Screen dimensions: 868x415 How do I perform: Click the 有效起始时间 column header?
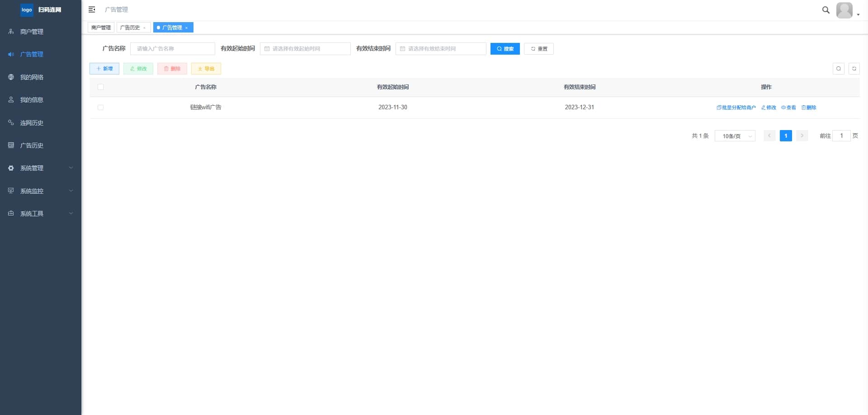[393, 87]
